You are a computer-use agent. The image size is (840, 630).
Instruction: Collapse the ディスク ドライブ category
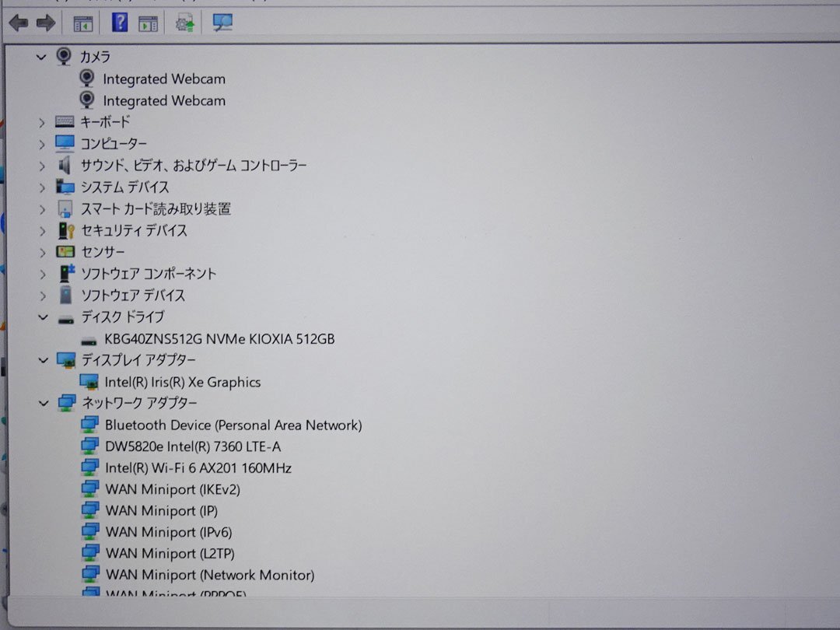[43, 317]
